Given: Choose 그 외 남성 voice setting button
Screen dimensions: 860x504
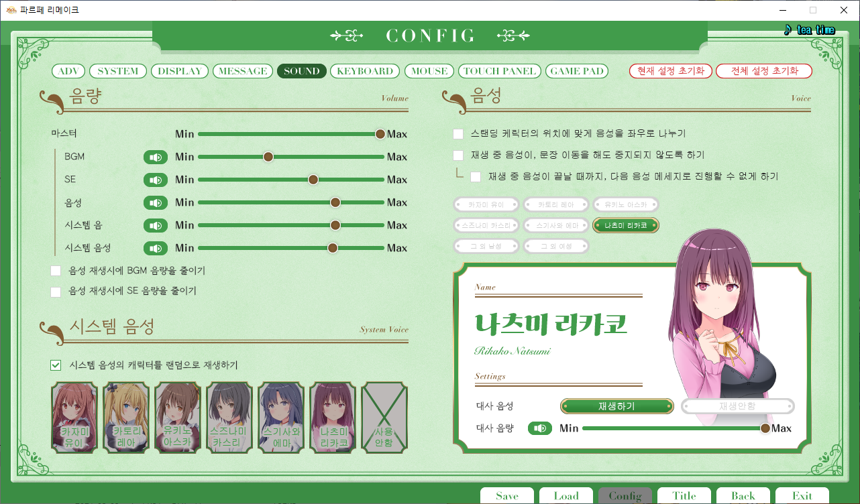Looking at the screenshot, I should coord(486,246).
